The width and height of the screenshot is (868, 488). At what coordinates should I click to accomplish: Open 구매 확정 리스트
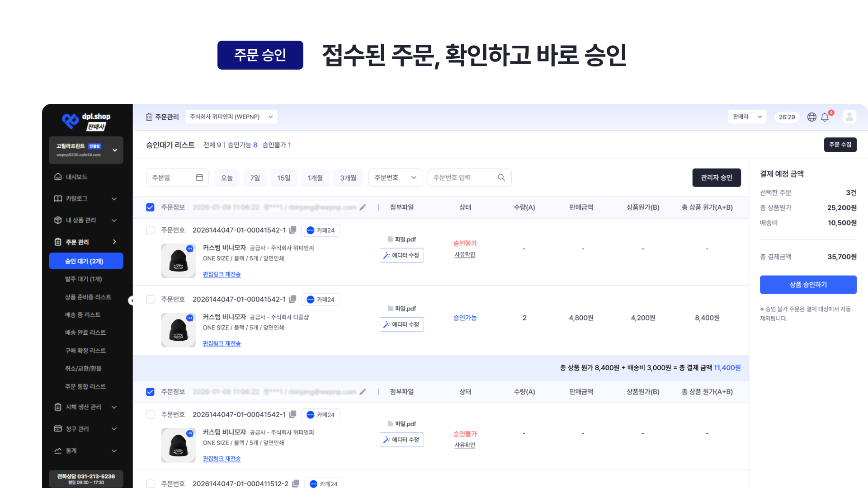pyautogui.click(x=85, y=351)
